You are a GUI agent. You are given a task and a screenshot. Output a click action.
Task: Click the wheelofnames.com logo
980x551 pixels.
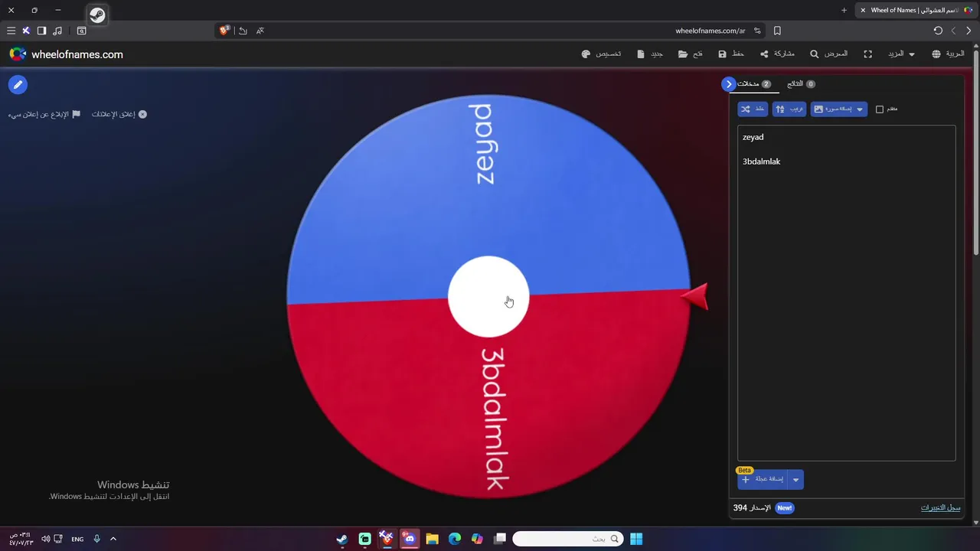[x=66, y=54]
